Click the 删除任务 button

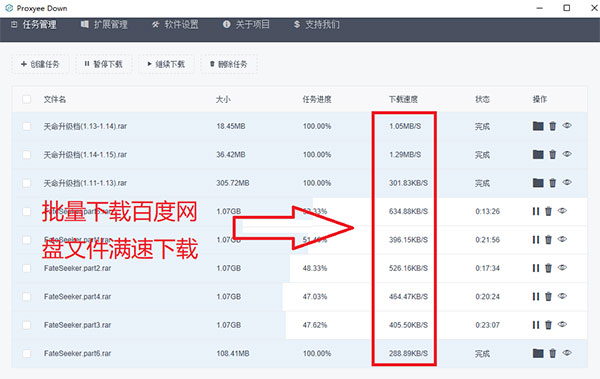click(229, 64)
